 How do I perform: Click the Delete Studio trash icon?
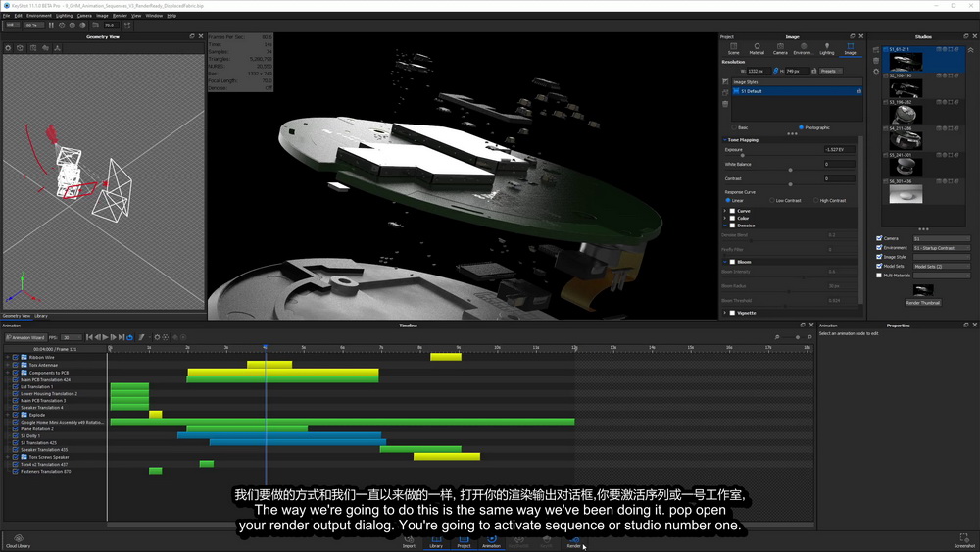click(875, 61)
